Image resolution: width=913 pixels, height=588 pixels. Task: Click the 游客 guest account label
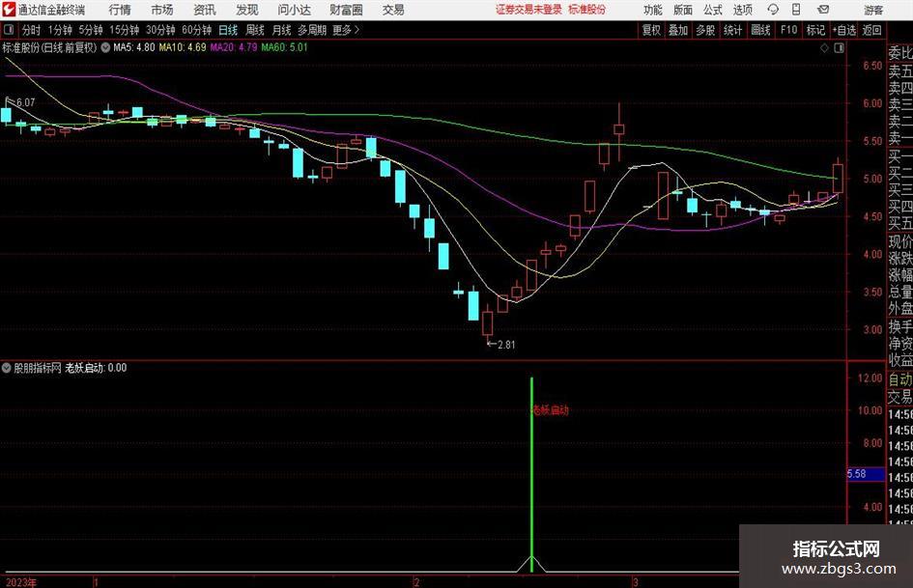coord(873,10)
